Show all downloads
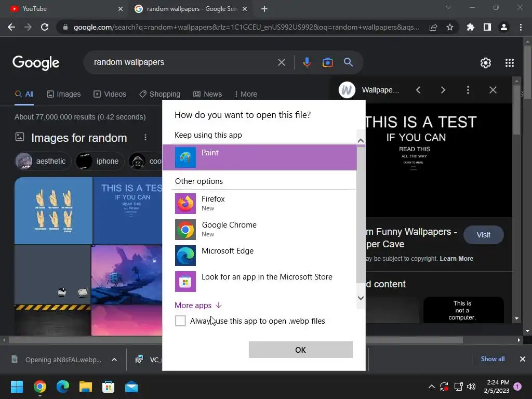 [x=493, y=359]
